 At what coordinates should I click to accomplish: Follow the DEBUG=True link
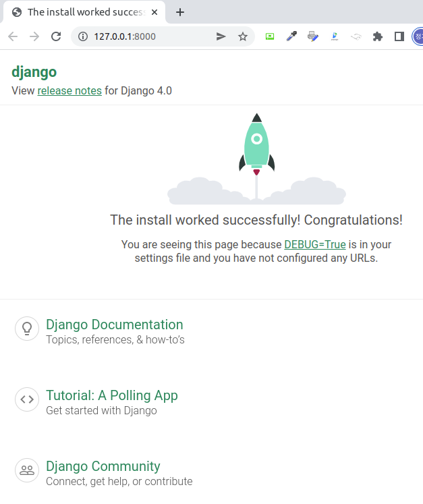click(x=315, y=245)
